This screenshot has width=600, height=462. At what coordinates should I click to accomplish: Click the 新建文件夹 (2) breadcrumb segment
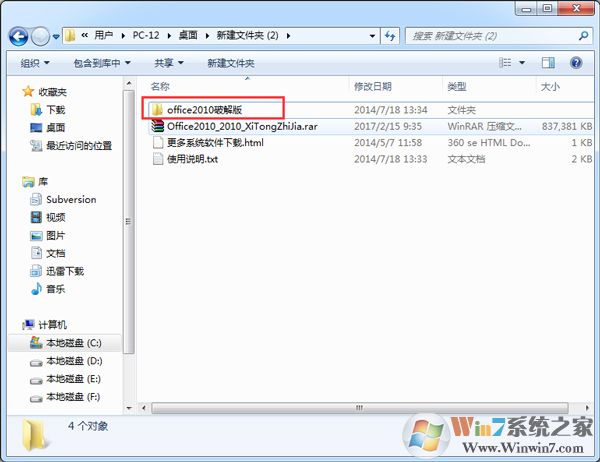tap(247, 36)
